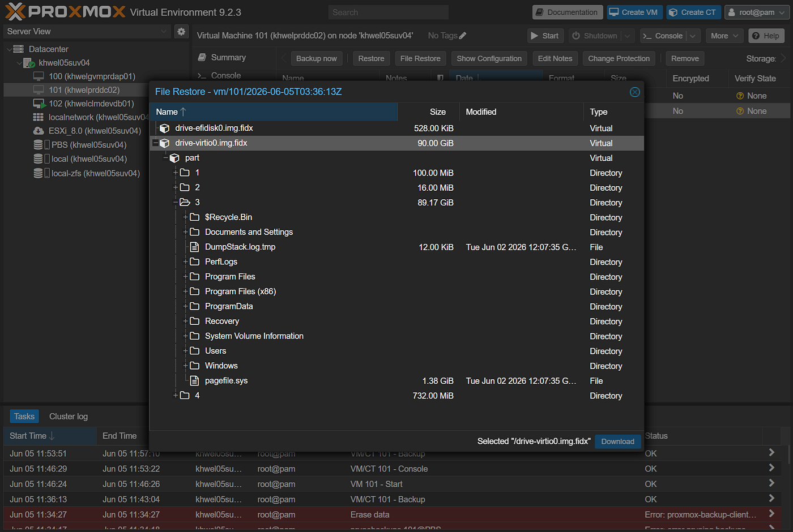Expand partition folder 4
This screenshot has width=793, height=532.
click(x=176, y=396)
